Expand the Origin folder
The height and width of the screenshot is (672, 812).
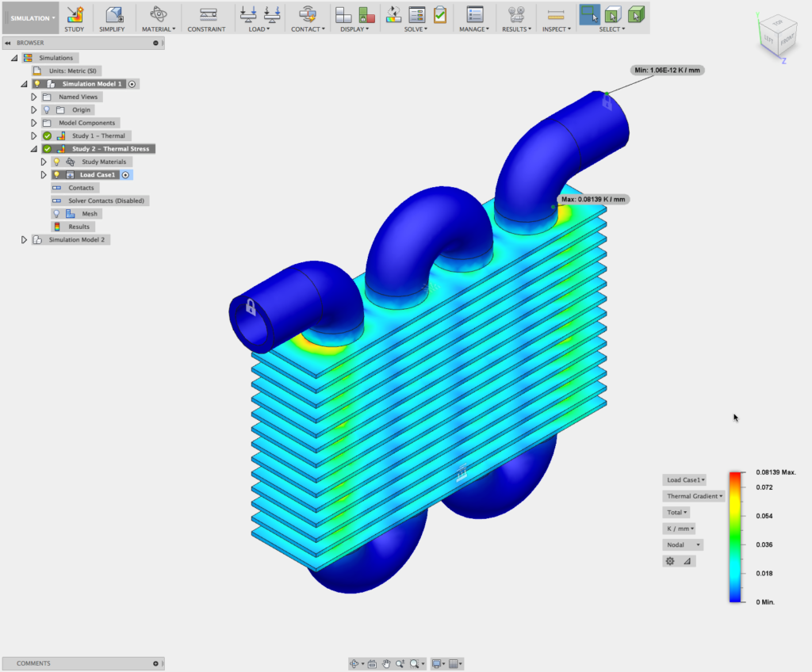33,110
